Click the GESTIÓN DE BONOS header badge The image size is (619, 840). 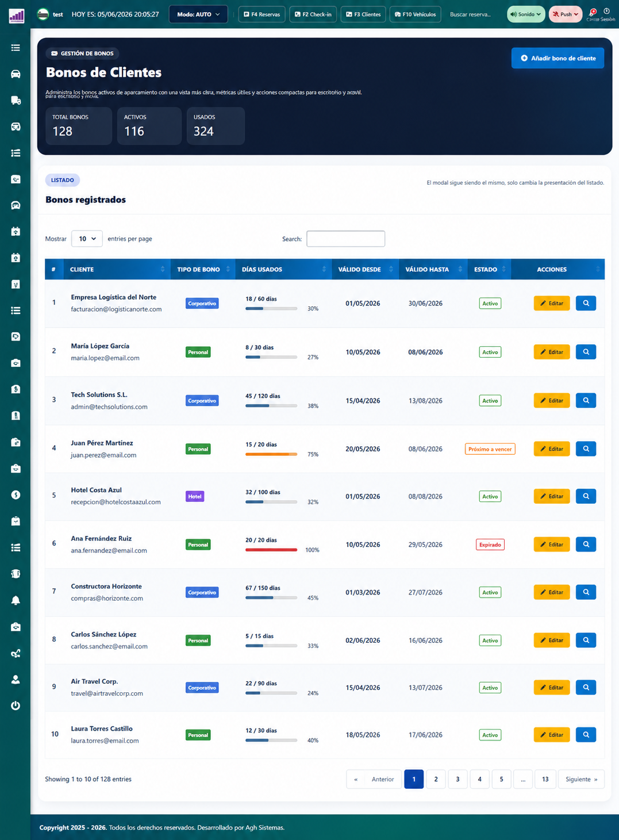[82, 53]
